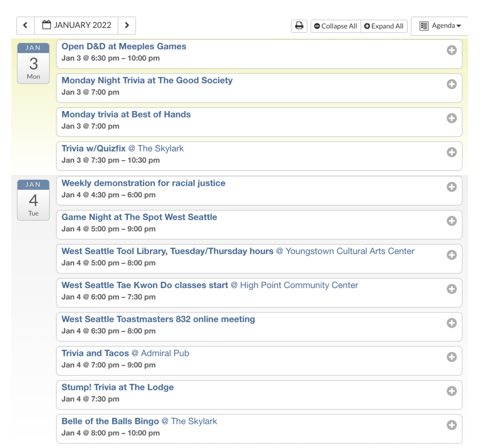Expand the West Seattle Tool Library event
This screenshot has width=494, height=448.
[452, 255]
